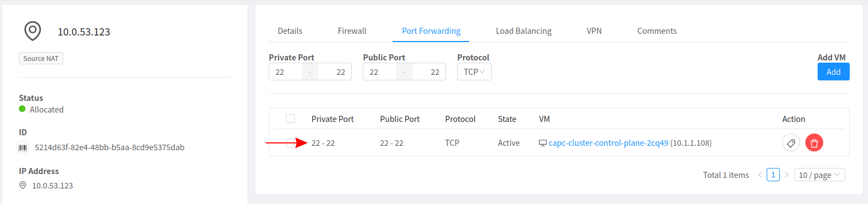Viewport: 868px width, 204px height.
Task: Switch to the VPN tab
Action: pos(594,31)
